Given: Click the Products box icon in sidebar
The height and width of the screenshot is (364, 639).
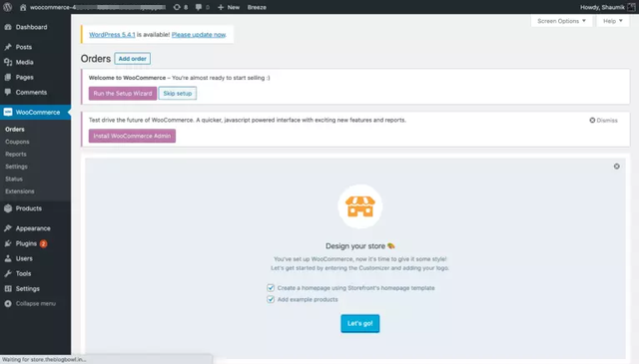Looking at the screenshot, I should click(8, 208).
